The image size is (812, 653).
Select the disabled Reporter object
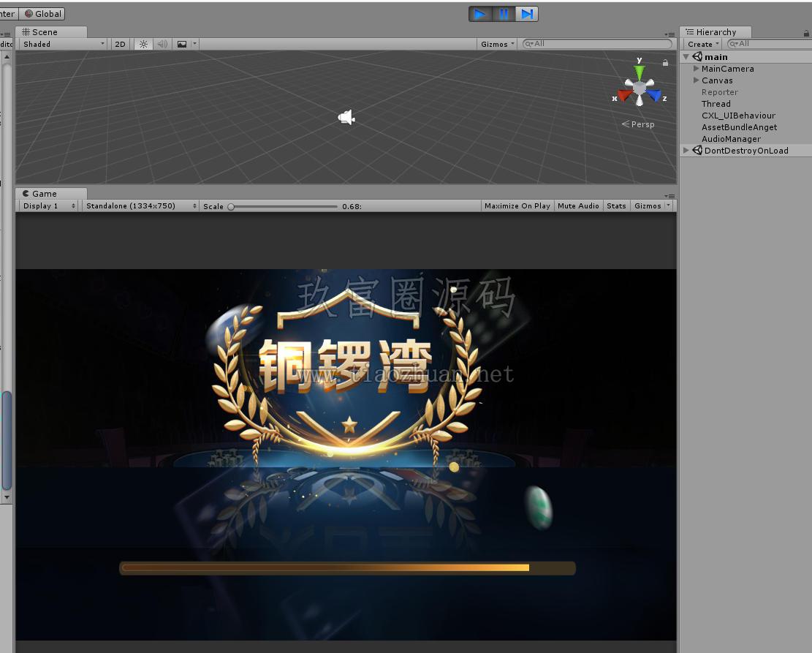tap(720, 92)
